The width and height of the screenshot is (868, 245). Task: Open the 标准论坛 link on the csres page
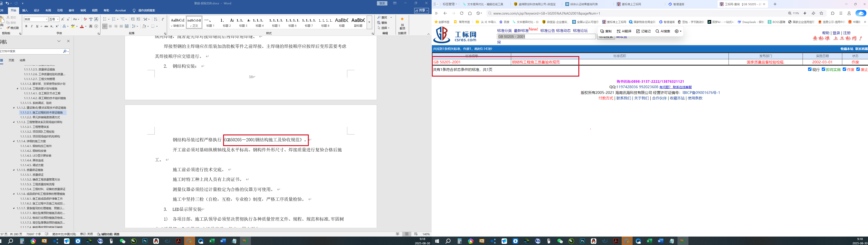pos(580,31)
